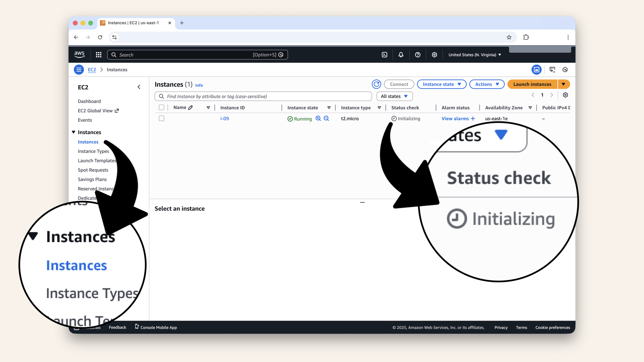Open the All states filter dropdown
Viewport: 644px width, 362px height.
pos(394,97)
